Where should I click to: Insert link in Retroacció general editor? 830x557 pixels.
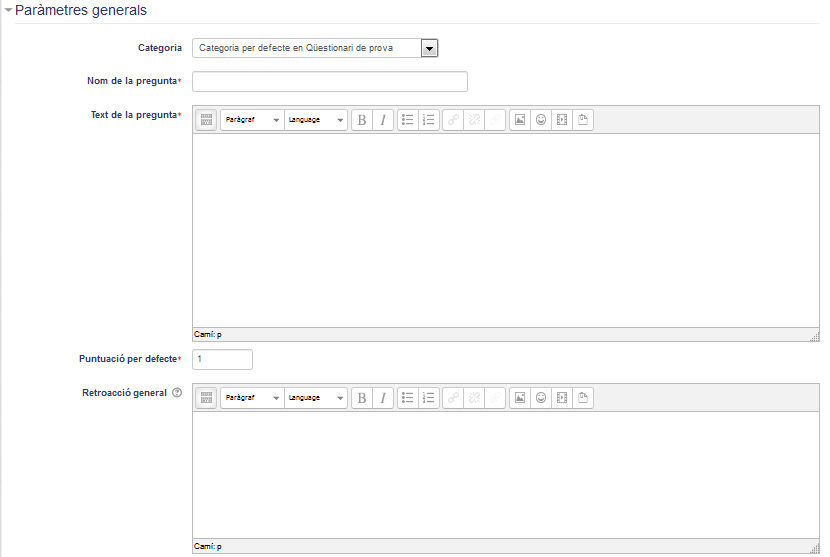(453, 398)
